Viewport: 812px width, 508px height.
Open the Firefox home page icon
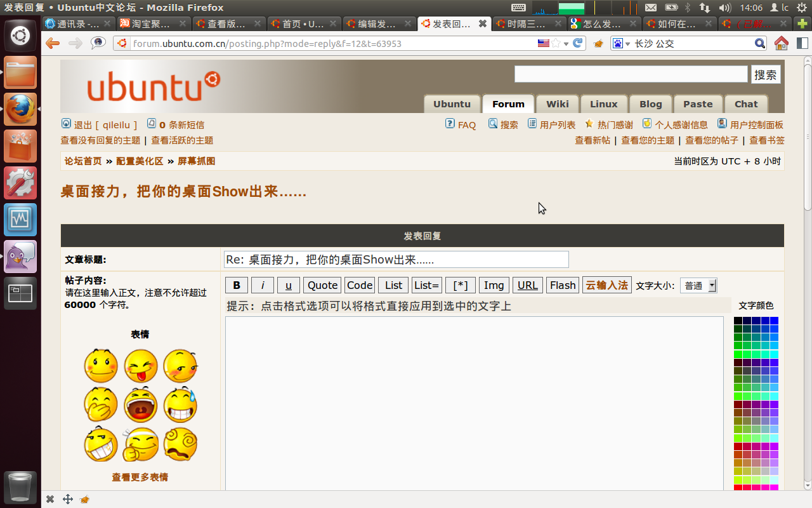click(782, 43)
